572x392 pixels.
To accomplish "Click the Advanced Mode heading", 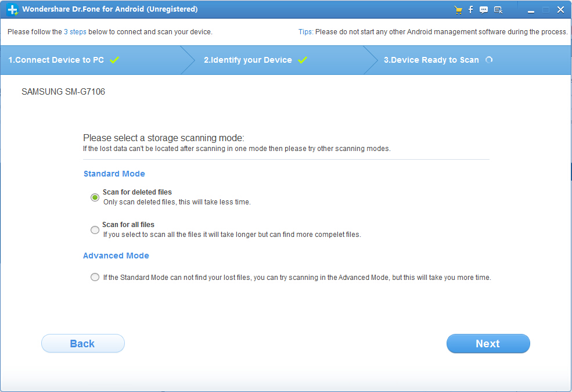I will [116, 256].
